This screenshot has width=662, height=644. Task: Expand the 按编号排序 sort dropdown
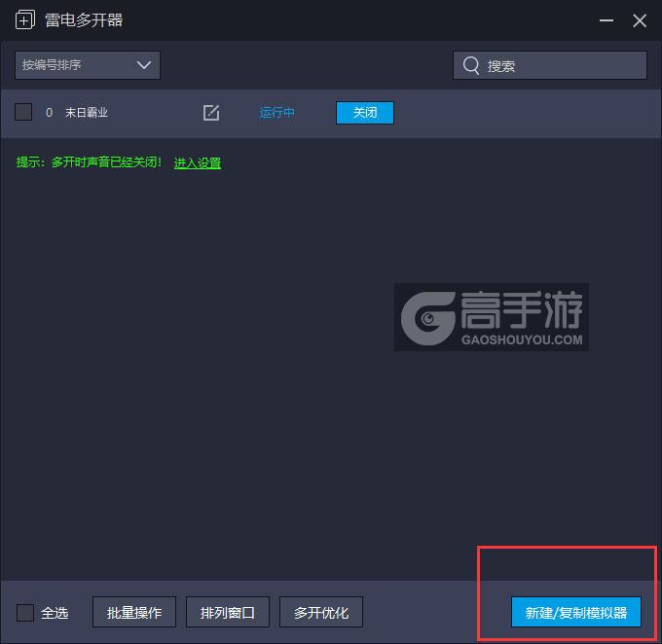click(x=88, y=65)
